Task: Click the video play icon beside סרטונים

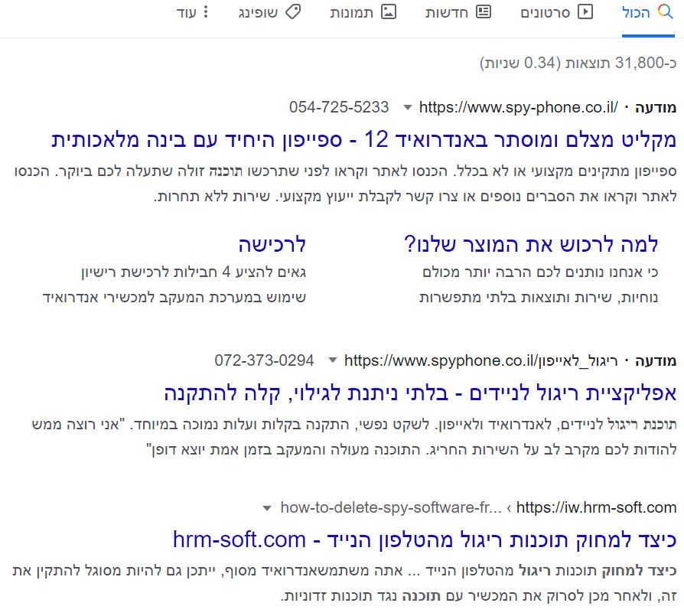Action: (x=585, y=11)
